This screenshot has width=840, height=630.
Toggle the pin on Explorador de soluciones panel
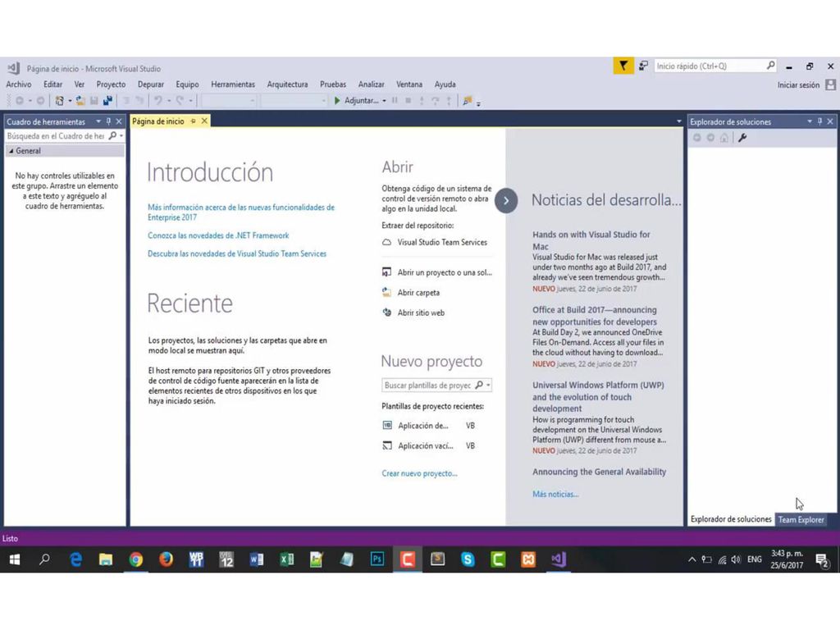(819, 121)
